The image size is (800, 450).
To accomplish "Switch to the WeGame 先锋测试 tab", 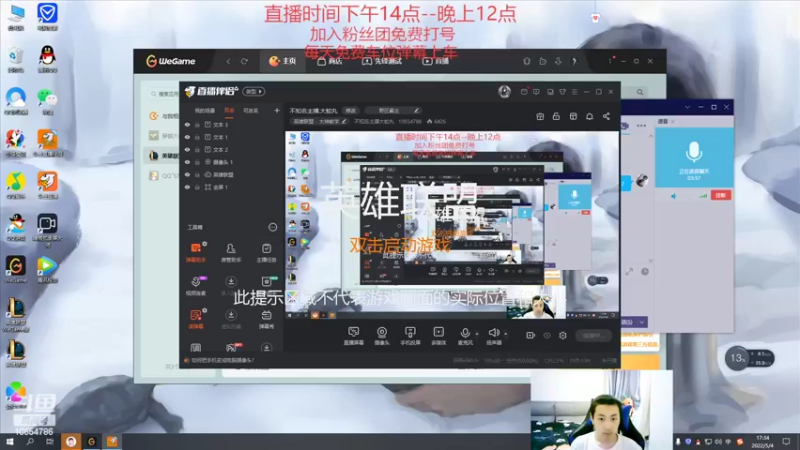I will point(382,61).
